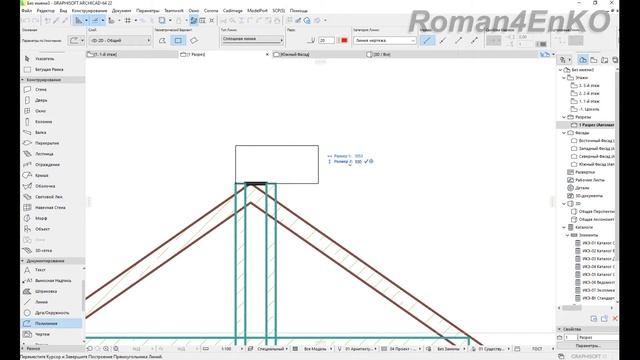Click the Размер 2 tracker input value

[358, 162]
